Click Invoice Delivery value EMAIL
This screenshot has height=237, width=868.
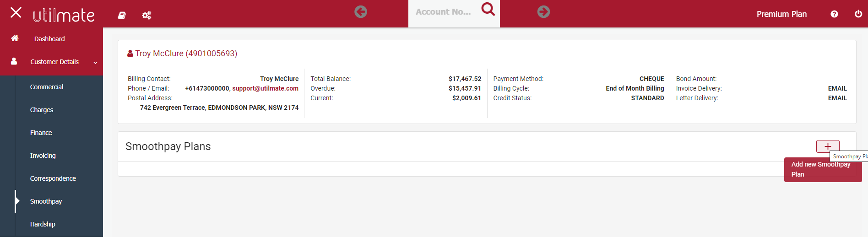[x=837, y=88]
